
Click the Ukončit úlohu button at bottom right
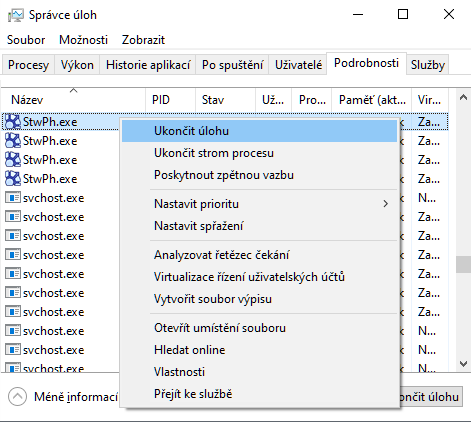(x=430, y=397)
